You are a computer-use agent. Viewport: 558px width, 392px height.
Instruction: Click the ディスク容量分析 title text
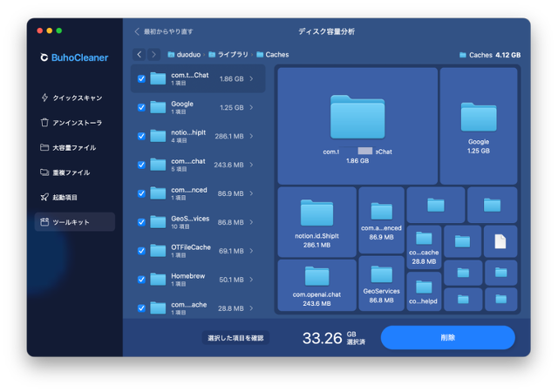click(326, 31)
